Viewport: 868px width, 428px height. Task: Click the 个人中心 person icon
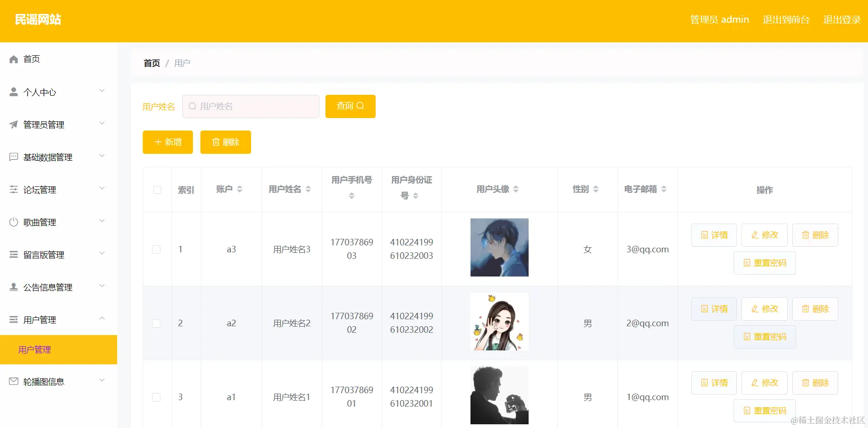[x=13, y=91]
